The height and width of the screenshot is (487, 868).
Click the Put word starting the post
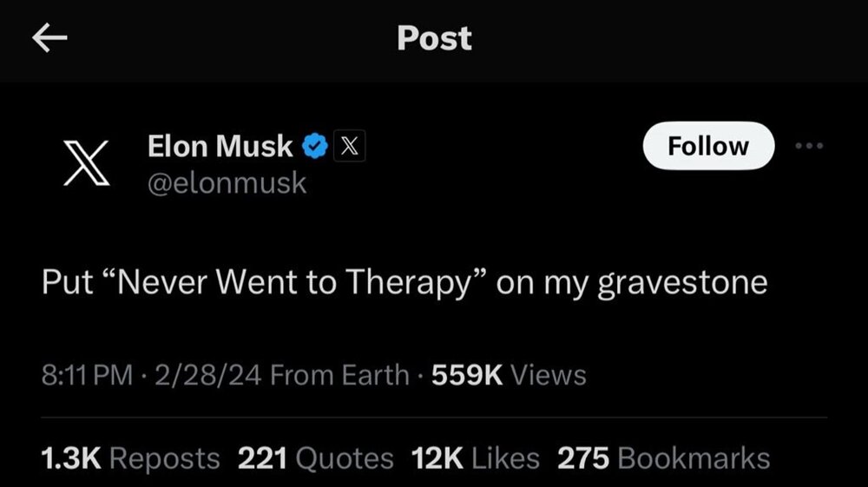(x=66, y=283)
